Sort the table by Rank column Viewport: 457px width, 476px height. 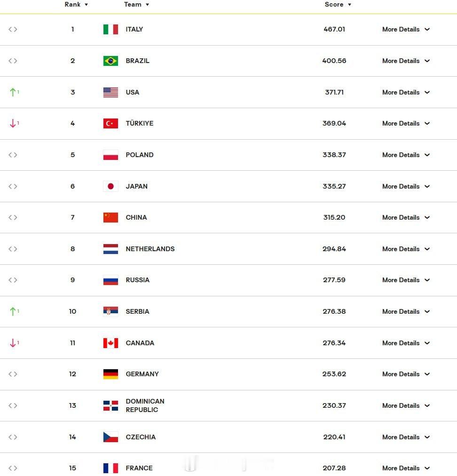click(76, 5)
